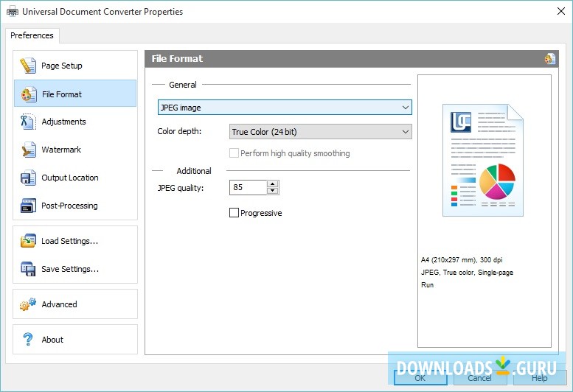Viewport: 573px width, 392px height.
Task: Click the Adjustments scissors icon
Action: [28, 122]
